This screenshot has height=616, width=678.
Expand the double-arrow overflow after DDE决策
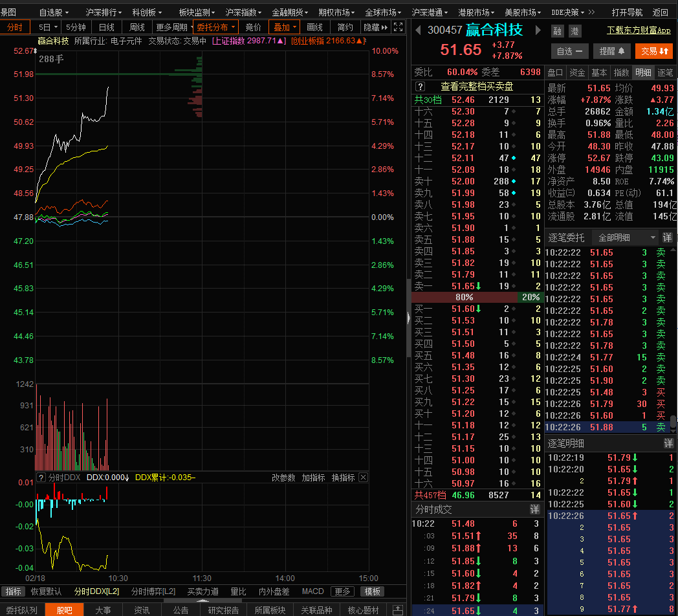pos(591,12)
